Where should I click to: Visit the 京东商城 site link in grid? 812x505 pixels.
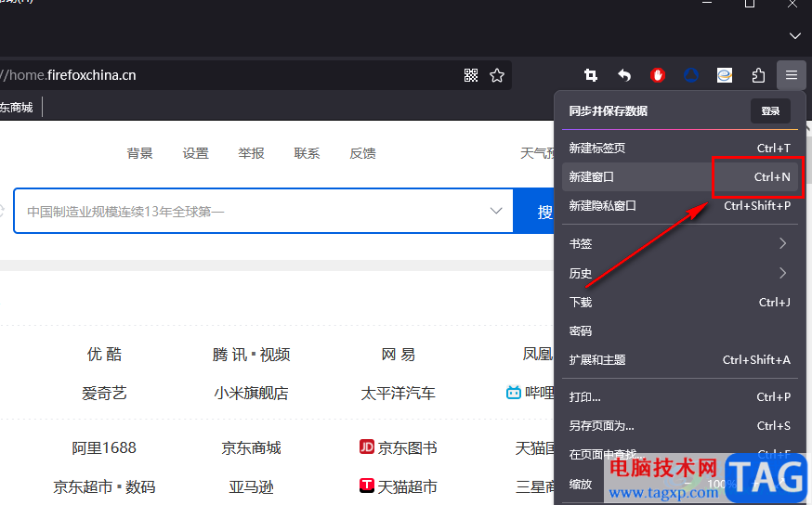click(x=251, y=448)
